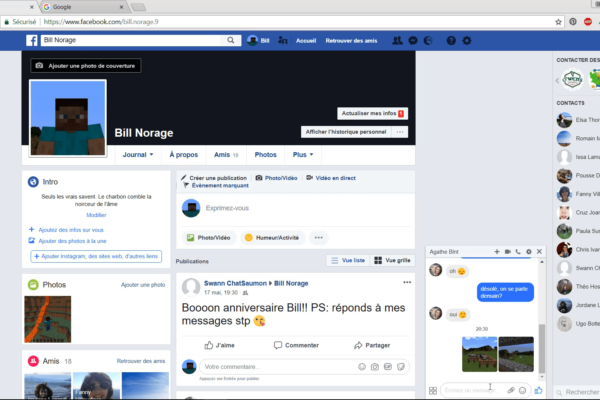Viewport: 600px width, 400px height.
Task: Open the Minecraft lava photo thumbnail
Action: tap(48, 319)
